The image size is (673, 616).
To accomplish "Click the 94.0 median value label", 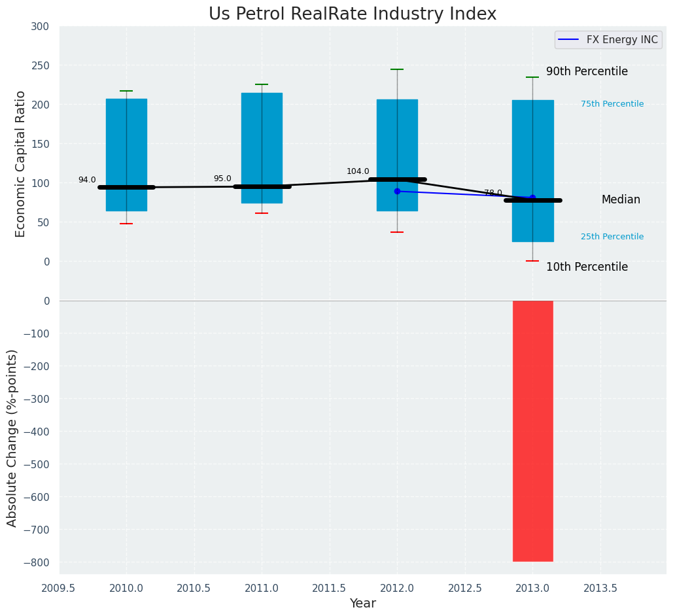I will (x=87, y=180).
